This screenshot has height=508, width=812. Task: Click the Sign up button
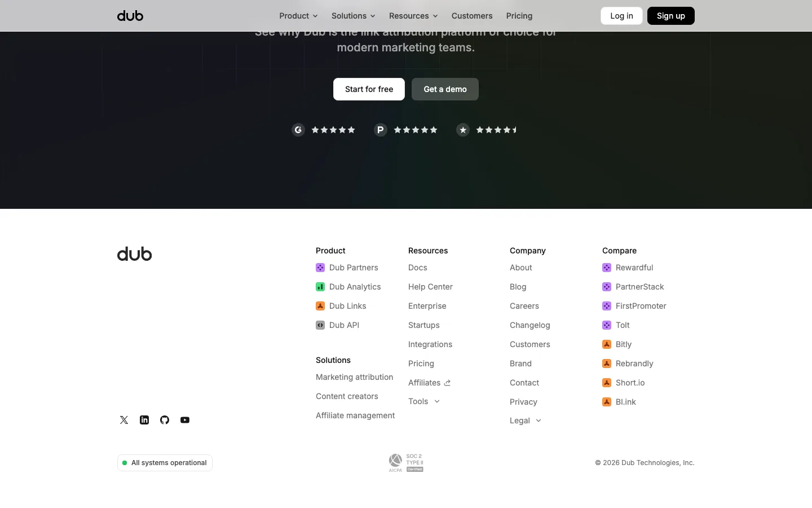click(x=671, y=16)
